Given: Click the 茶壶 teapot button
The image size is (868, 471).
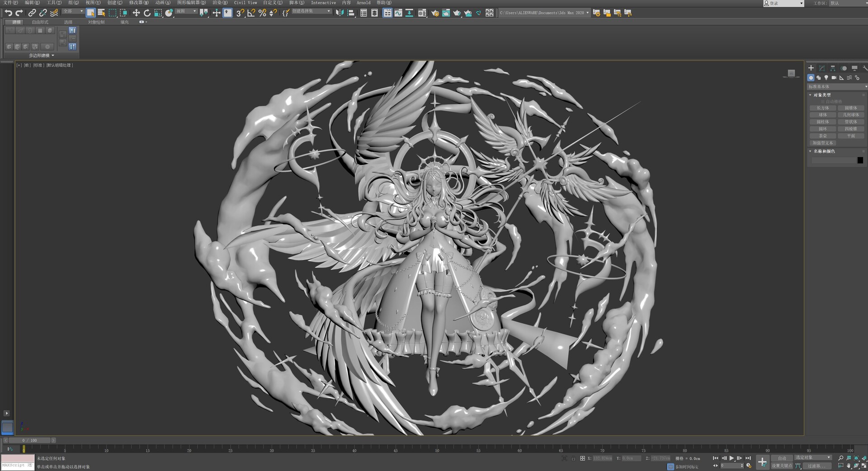Looking at the screenshot, I should (822, 136).
